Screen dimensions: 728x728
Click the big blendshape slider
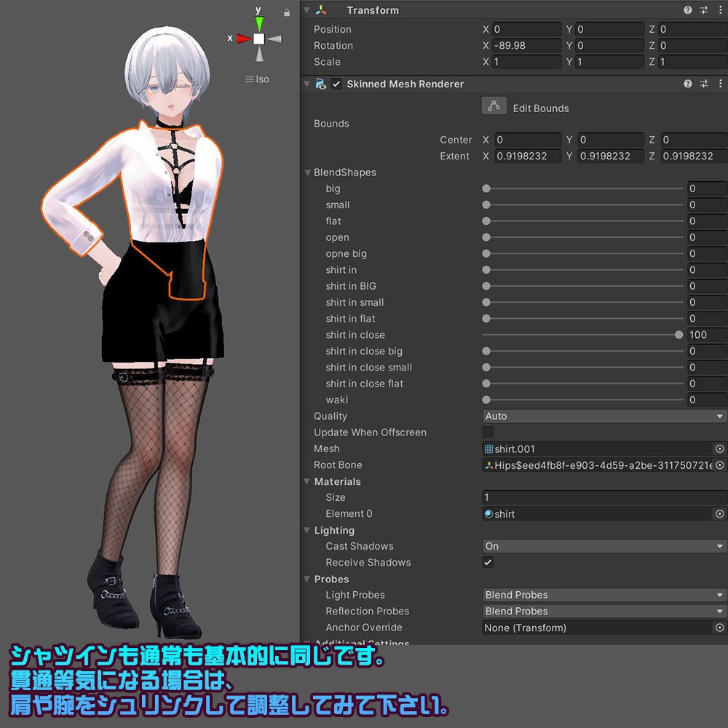coord(582,189)
